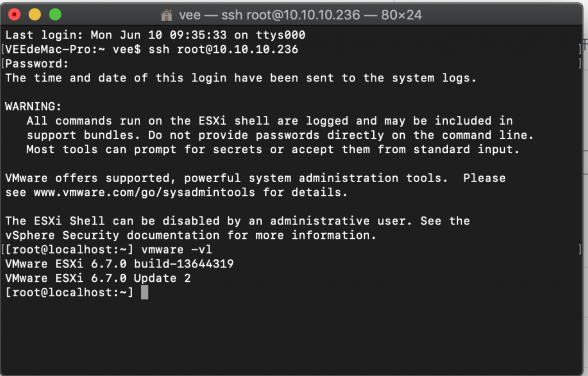The height and width of the screenshot is (376, 588).
Task: Zoom the window using the green button
Action: coord(55,14)
